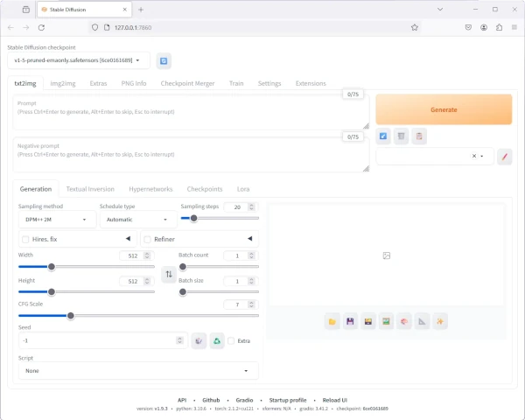Open Gradio footer link

[x=244, y=400]
